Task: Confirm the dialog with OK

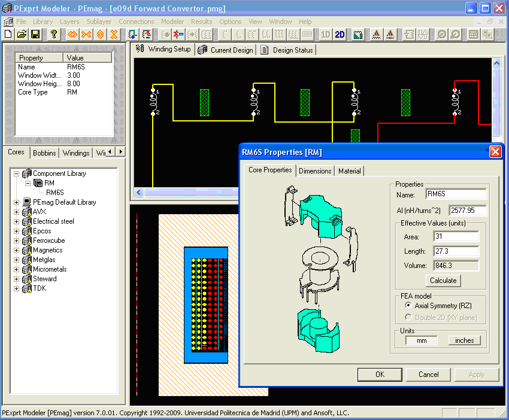Action: coord(380,375)
